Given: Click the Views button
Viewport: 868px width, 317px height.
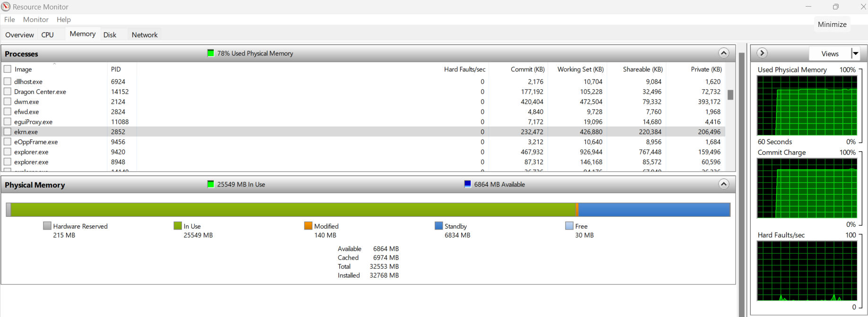Looking at the screenshot, I should [830, 53].
